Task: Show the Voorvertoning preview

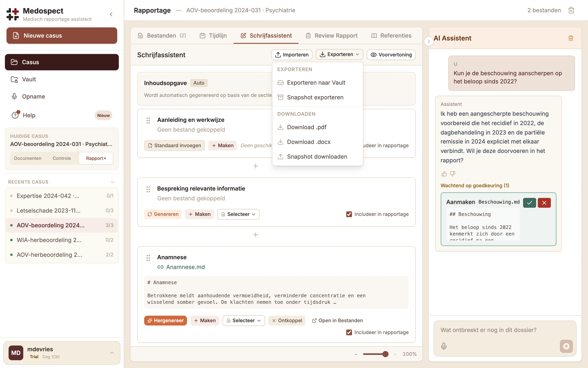Action: coord(391,55)
